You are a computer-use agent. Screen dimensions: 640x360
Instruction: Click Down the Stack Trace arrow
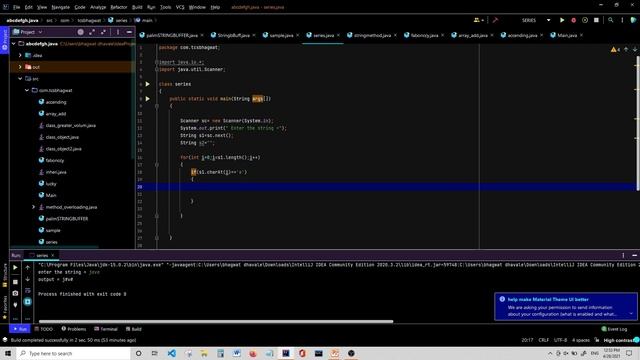click(x=27, y=279)
